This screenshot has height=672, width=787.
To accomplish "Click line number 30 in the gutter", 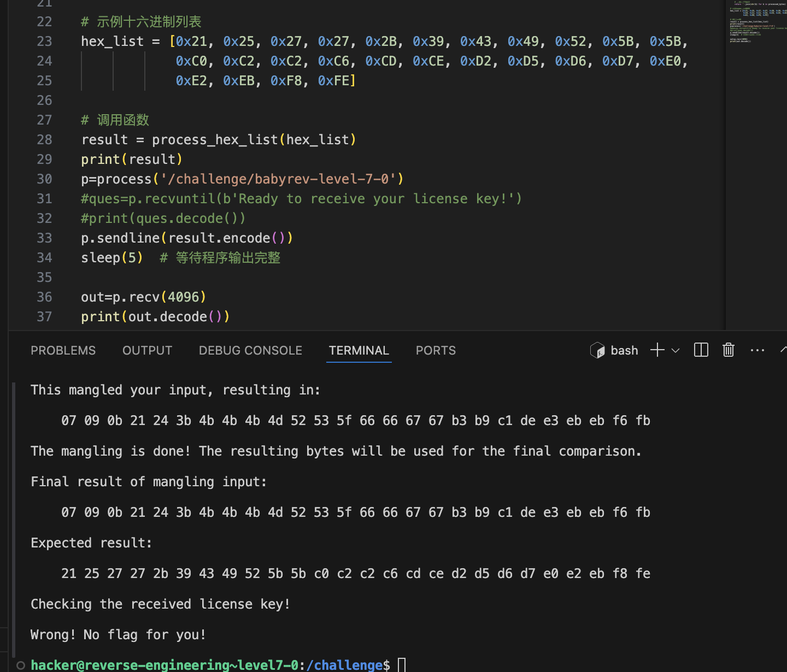I will (x=44, y=179).
